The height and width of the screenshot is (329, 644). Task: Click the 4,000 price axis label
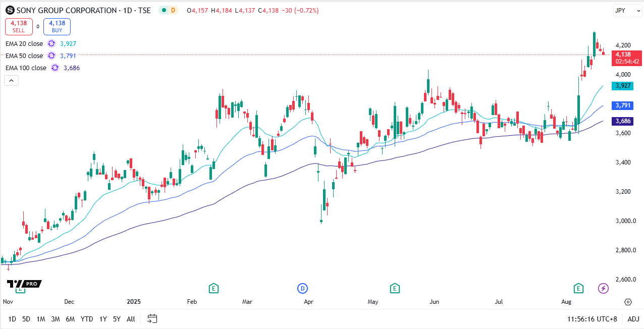[623, 75]
